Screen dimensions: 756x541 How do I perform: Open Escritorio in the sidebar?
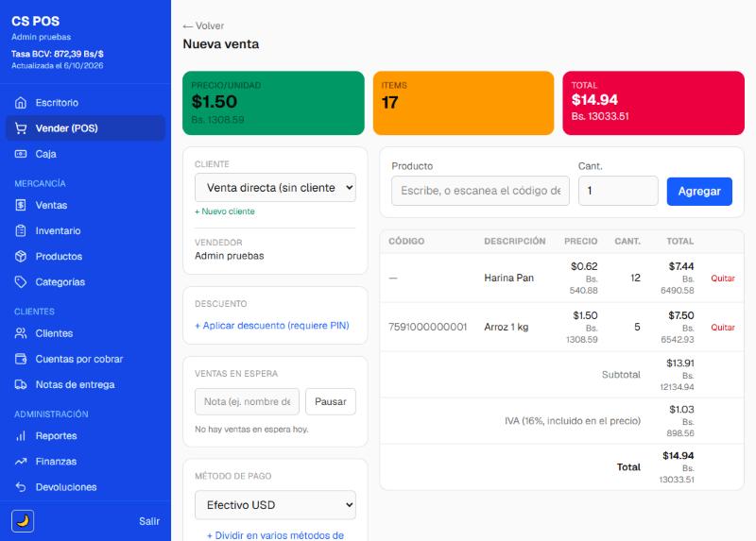(x=85, y=103)
